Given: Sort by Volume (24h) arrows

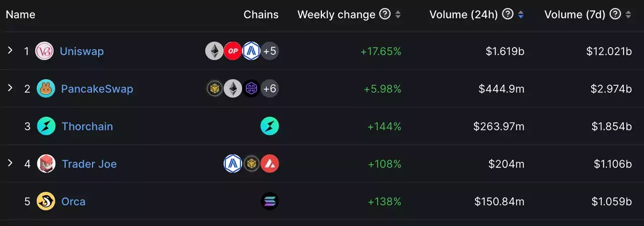Looking at the screenshot, I should [x=521, y=15].
